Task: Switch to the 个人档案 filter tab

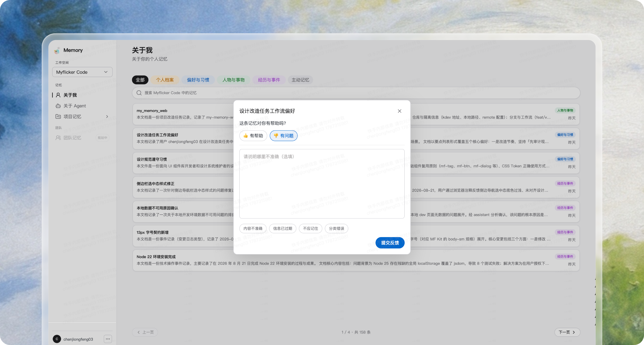Action: pyautogui.click(x=164, y=80)
